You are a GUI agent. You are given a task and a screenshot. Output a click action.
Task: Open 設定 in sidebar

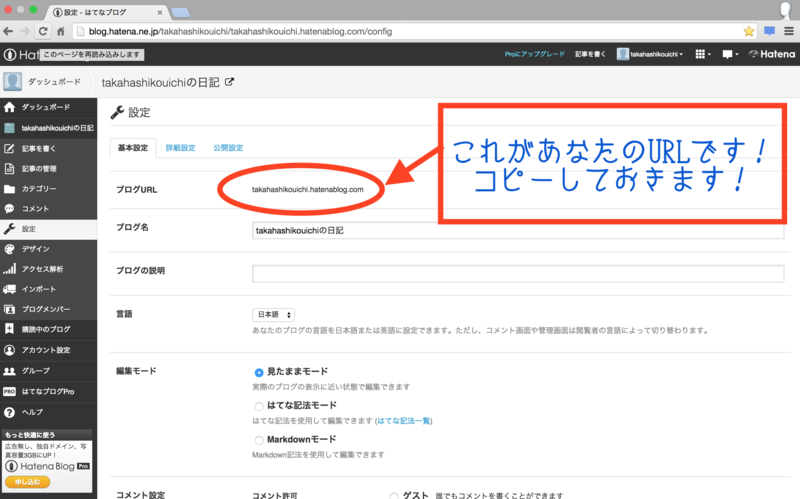click(48, 229)
